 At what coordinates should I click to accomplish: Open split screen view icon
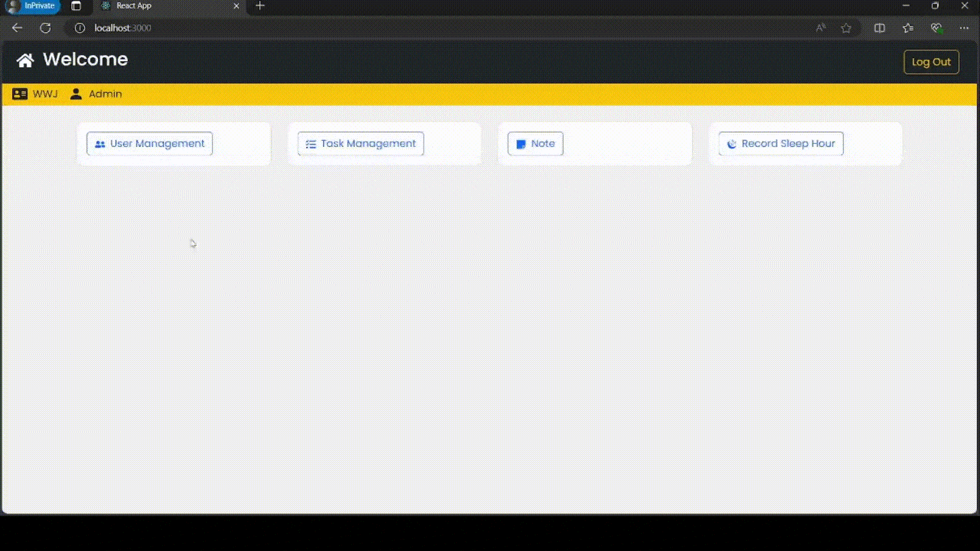tap(879, 28)
